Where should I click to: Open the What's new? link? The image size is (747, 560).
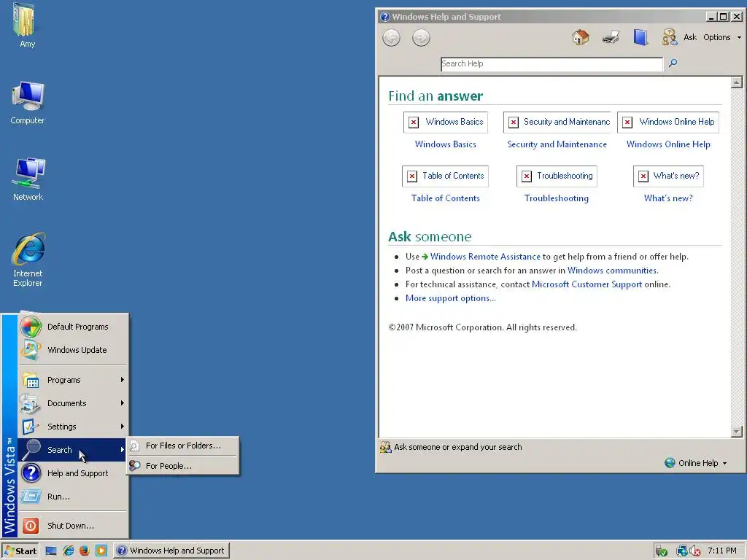coord(668,198)
